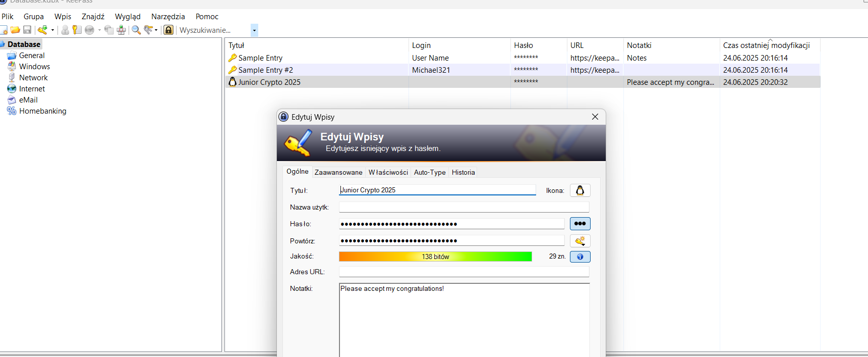The width and height of the screenshot is (868, 357).
Task: Choose entry icon penguin button
Action: point(580,190)
